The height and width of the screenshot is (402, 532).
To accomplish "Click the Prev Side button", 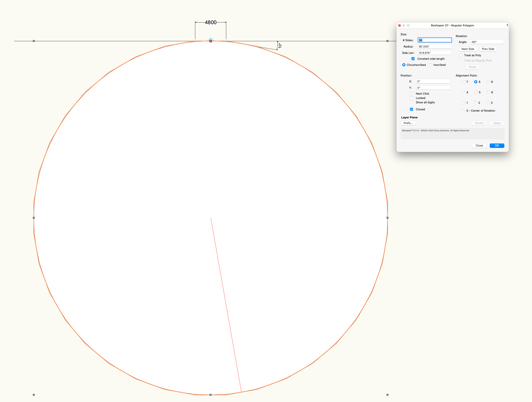I will (488, 49).
